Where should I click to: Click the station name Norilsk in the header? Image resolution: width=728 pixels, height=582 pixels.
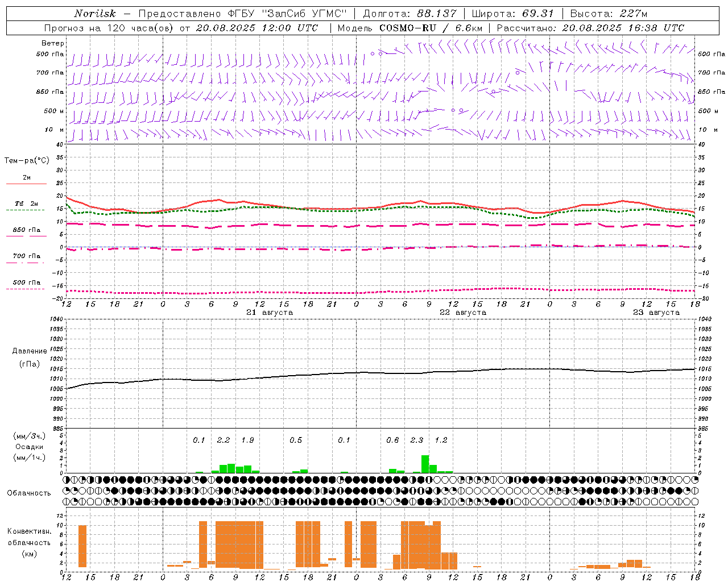(x=95, y=14)
